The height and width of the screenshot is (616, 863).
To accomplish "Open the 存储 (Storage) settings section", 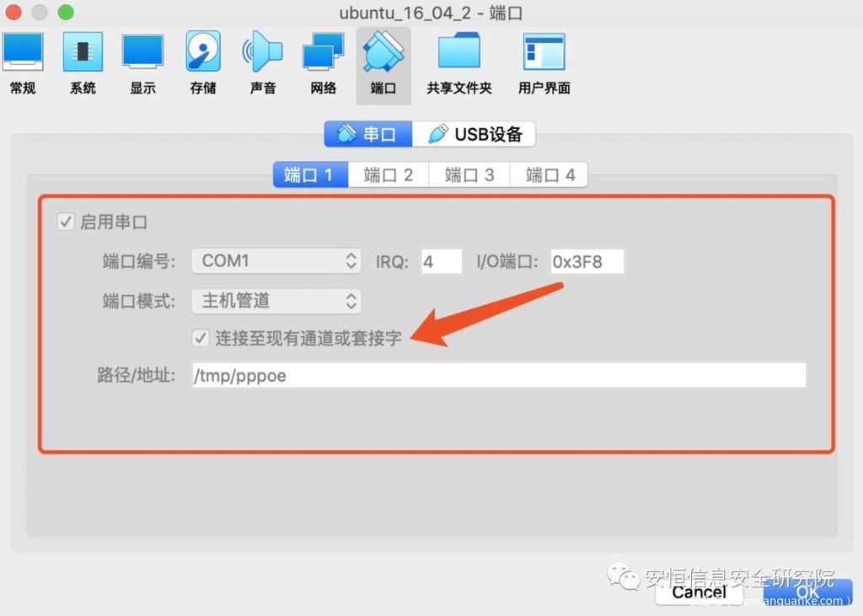I will 203,63.
